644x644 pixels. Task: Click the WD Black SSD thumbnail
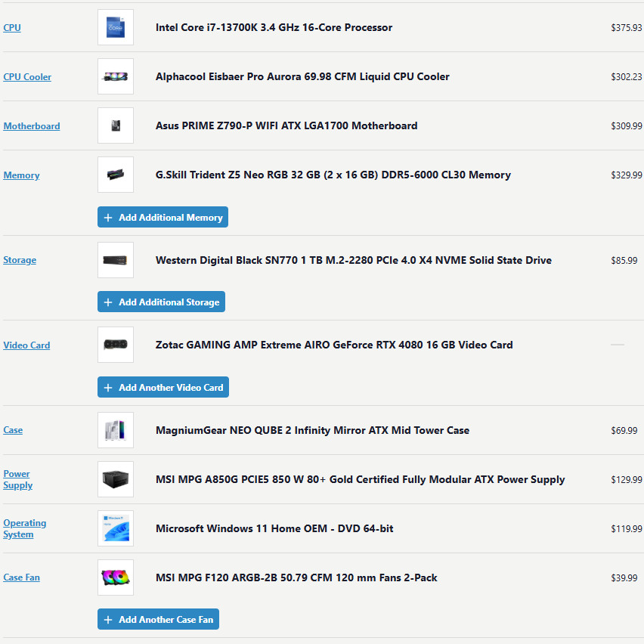click(115, 259)
